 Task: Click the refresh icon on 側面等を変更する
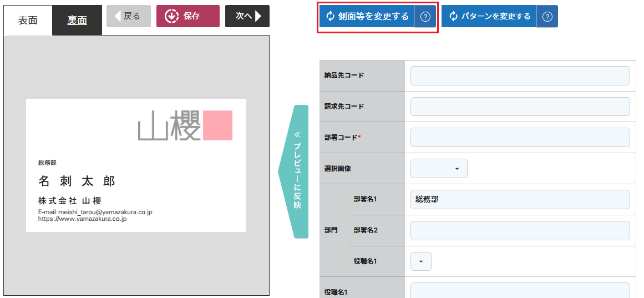coord(331,17)
